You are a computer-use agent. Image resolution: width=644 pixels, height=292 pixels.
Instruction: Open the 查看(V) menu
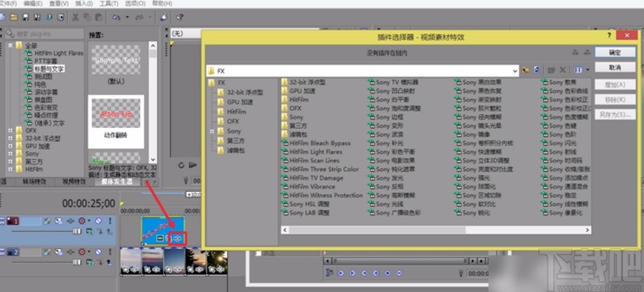click(x=59, y=4)
